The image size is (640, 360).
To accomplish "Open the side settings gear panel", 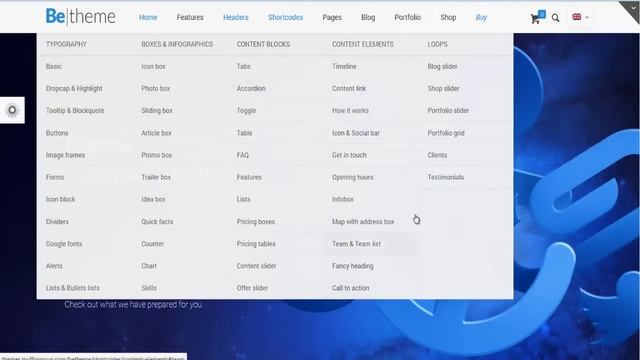I will [12, 110].
